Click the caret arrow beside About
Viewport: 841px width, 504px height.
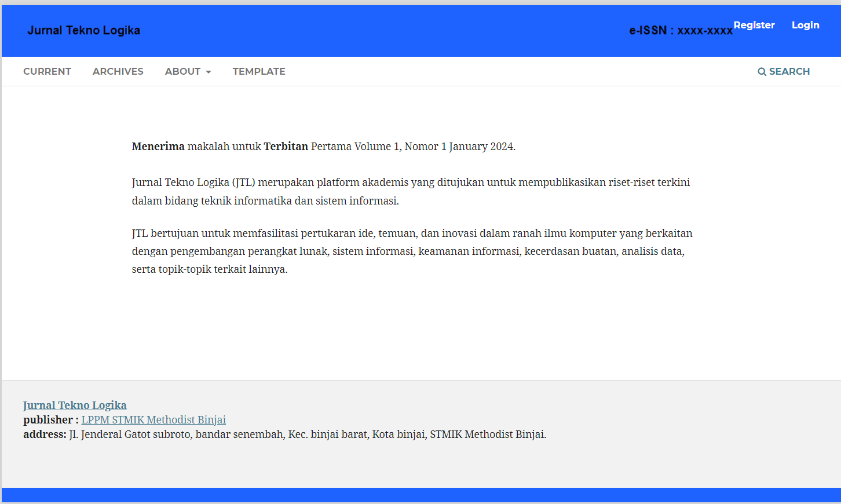click(209, 72)
